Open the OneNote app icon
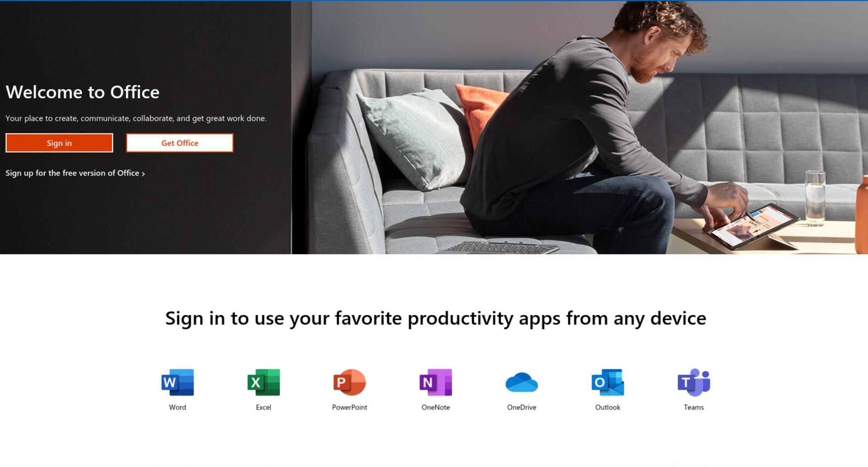This screenshot has height=467, width=868. [x=436, y=382]
